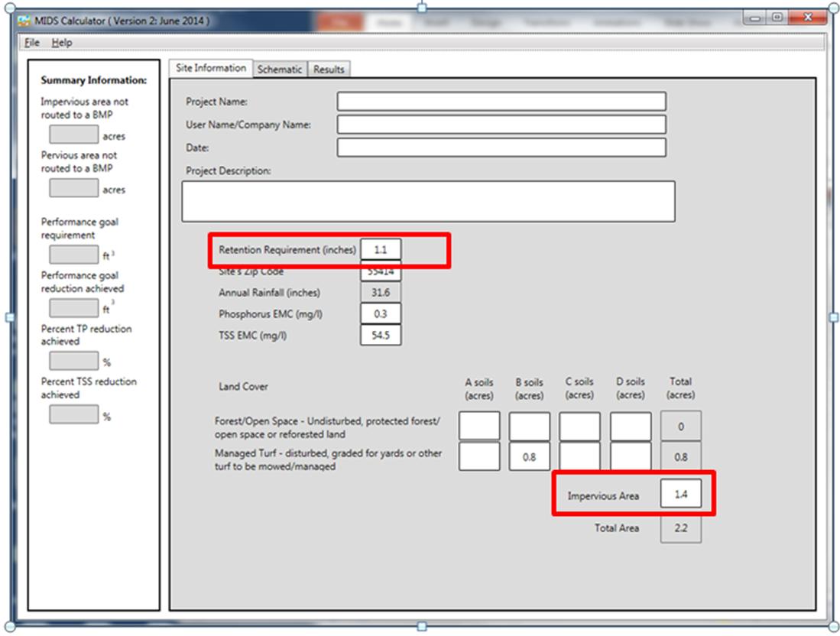The width and height of the screenshot is (840, 636).
Task: Click the User Name/Company Name field
Action: (x=501, y=125)
